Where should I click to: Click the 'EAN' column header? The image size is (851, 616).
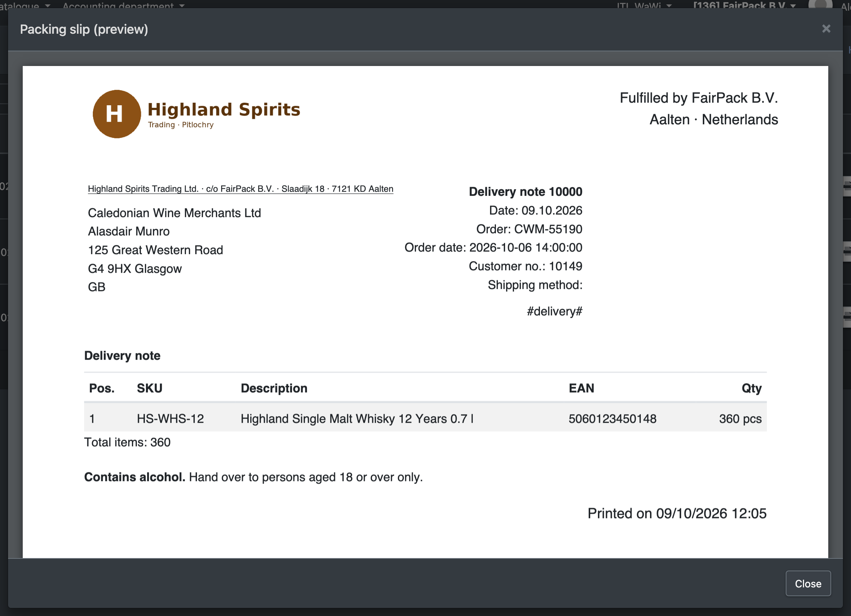pos(581,388)
